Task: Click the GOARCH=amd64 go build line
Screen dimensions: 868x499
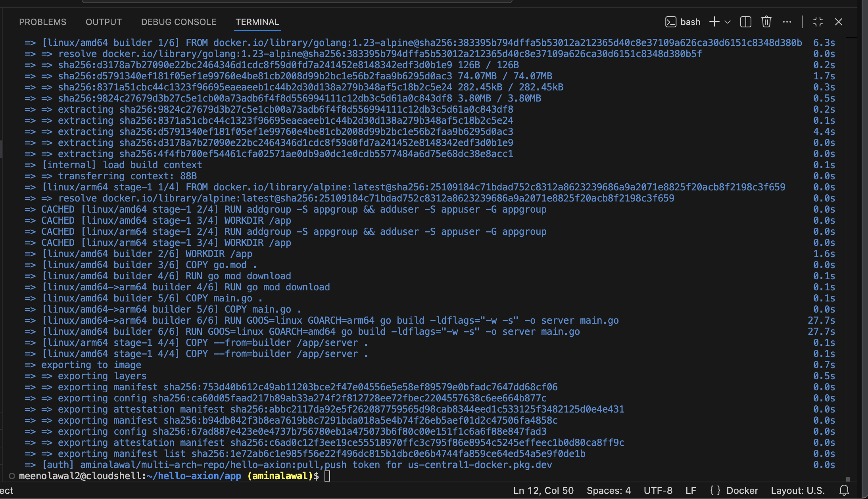Action: pos(302,332)
